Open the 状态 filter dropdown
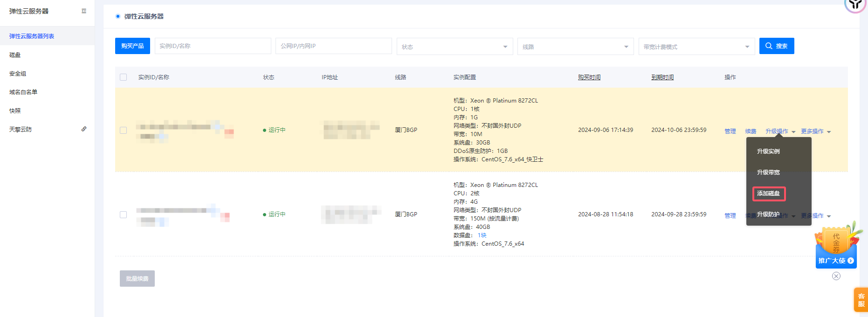Viewport: 868px width, 317px height. (455, 47)
